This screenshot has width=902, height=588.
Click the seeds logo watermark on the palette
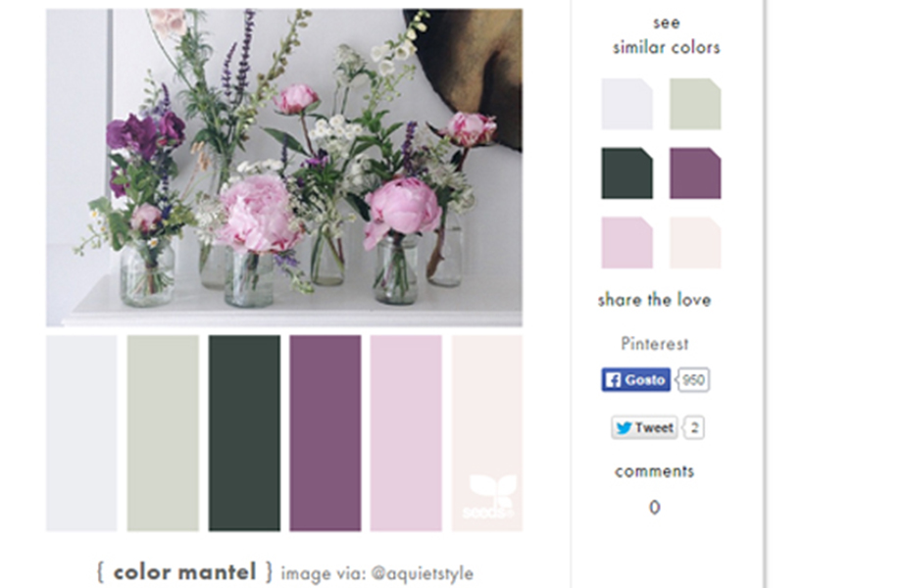(490, 497)
